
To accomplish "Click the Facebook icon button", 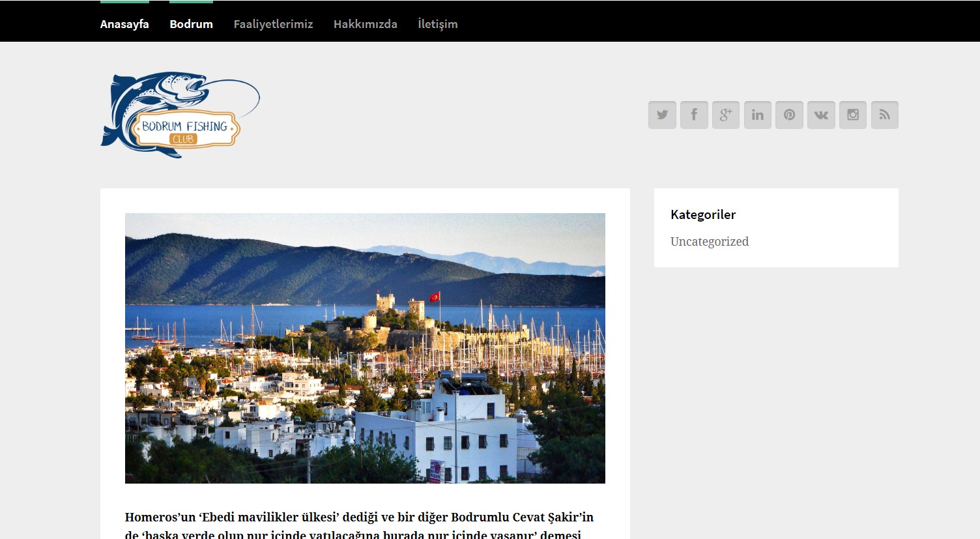I will (694, 115).
